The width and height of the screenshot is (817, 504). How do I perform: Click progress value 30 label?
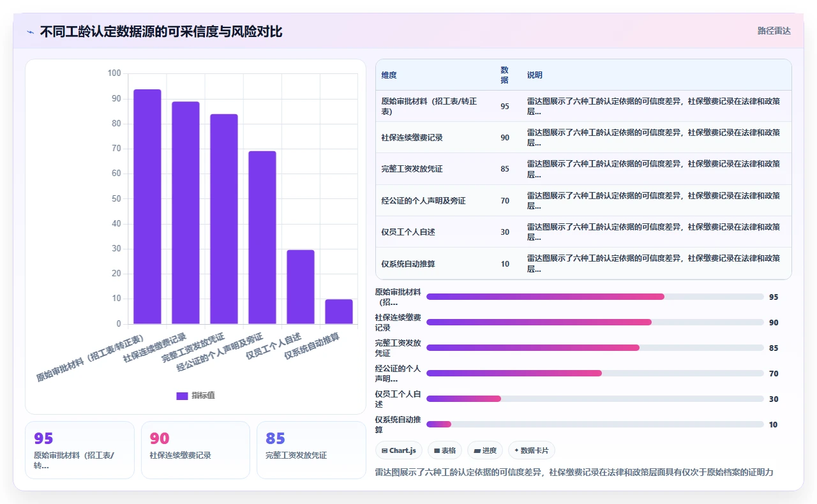(774, 399)
